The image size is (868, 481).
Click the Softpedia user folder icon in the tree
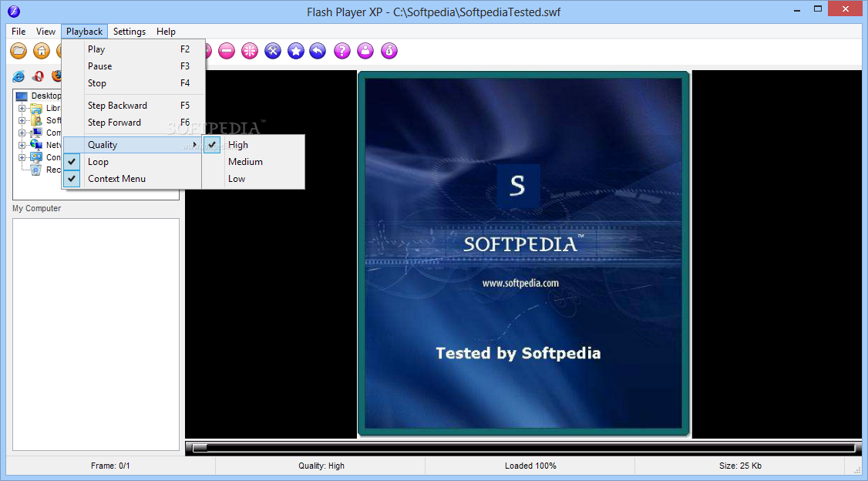[x=36, y=121]
